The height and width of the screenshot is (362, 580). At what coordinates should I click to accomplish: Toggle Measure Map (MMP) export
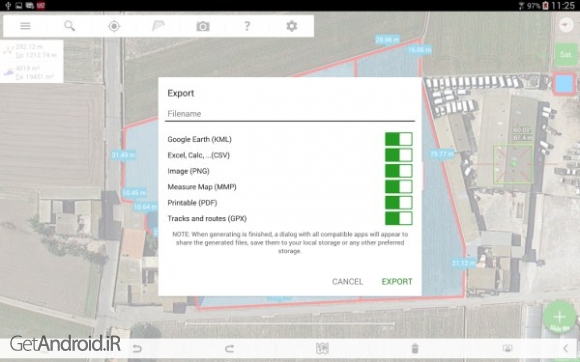(x=398, y=187)
